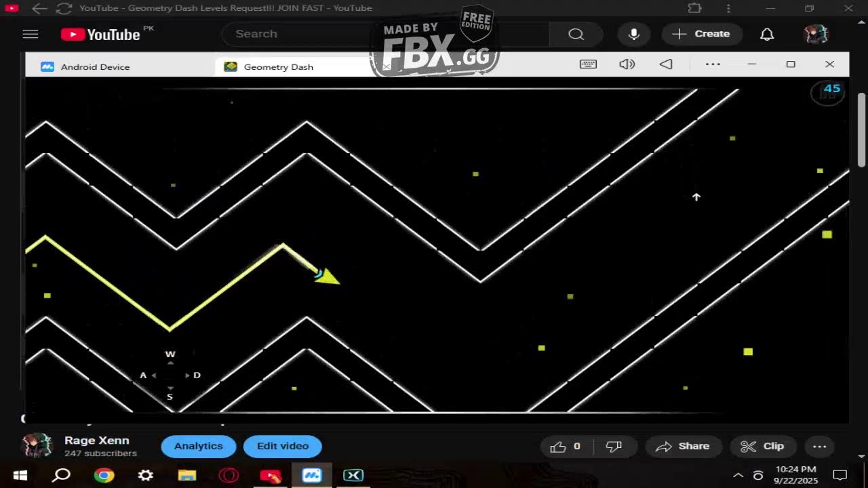The image size is (868, 488).
Task: Open the Rage Xenn channel avatar
Action: tap(37, 446)
